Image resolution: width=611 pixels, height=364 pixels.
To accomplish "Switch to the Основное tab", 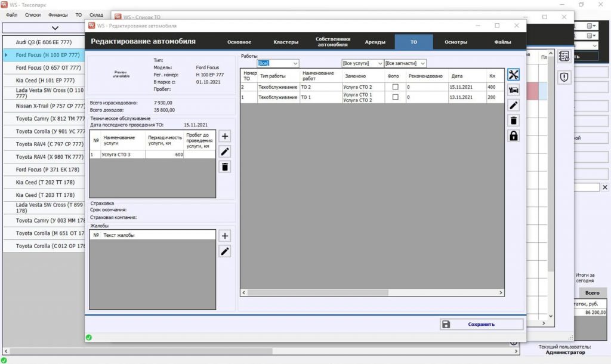I will 239,42.
